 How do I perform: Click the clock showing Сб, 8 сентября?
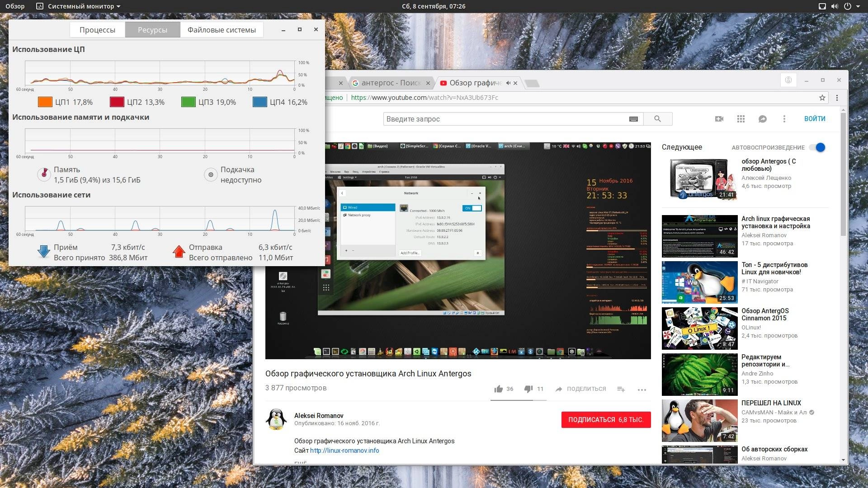pos(434,6)
